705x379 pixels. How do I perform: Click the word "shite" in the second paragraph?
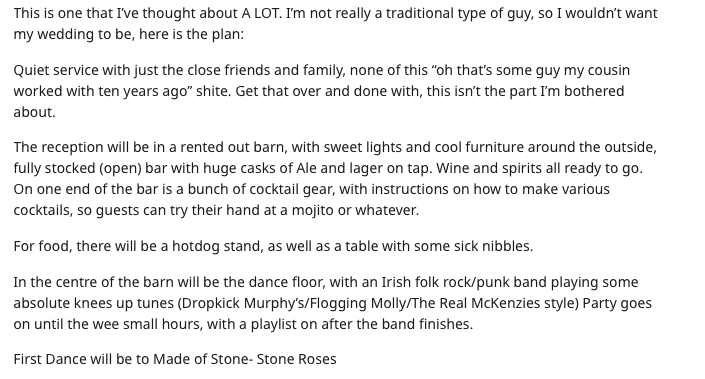pos(213,91)
